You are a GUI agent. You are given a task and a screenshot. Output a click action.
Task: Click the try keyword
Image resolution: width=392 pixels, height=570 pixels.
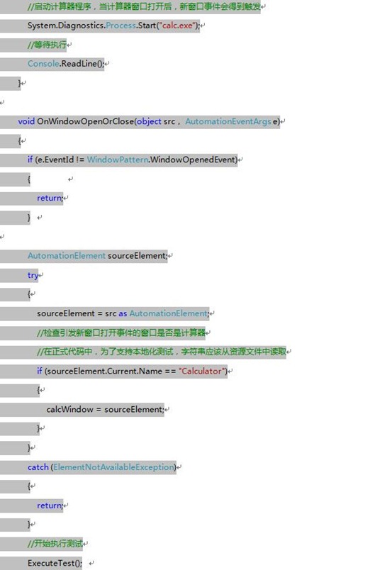tap(33, 275)
